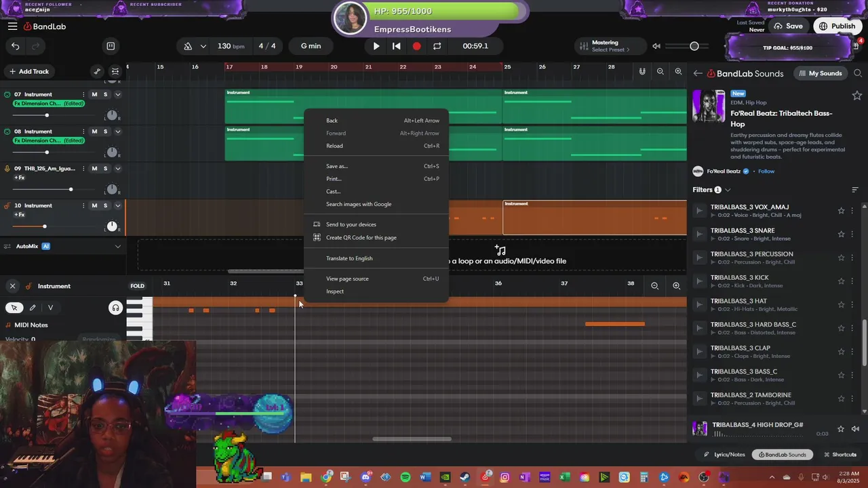Toggle the panel layout icon beside undo/redo
The height and width of the screenshot is (488, 868).
[111, 46]
